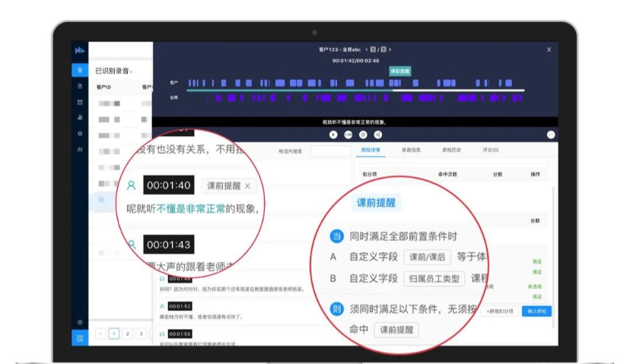Switch to the 质检详情 tab
Image resolution: width=630 pixels, height=364 pixels.
(x=371, y=150)
